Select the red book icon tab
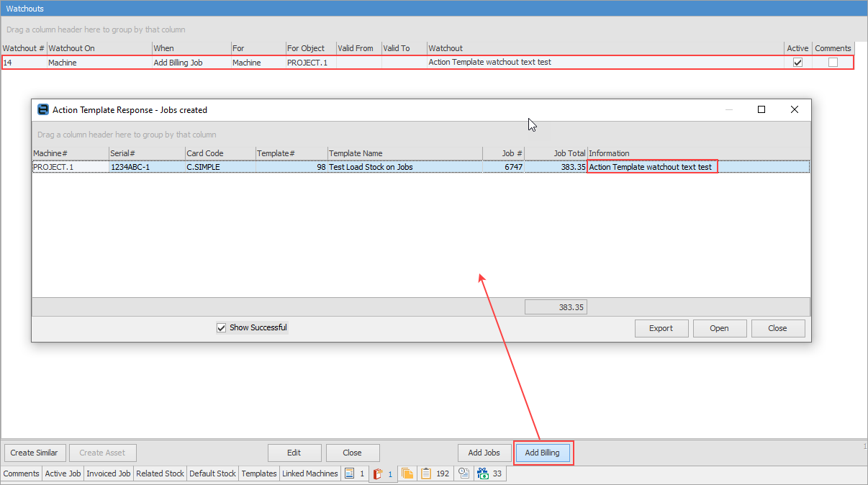The width and height of the screenshot is (868, 485). 382,473
